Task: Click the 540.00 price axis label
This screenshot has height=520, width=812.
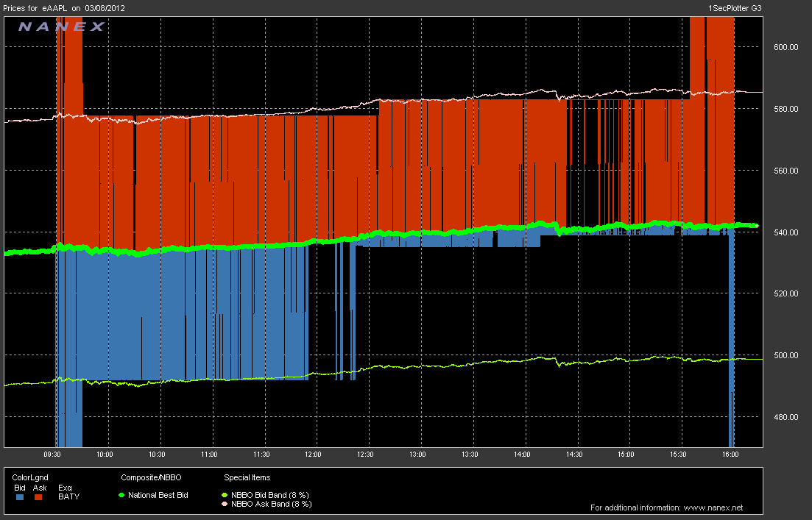Action: (x=785, y=232)
